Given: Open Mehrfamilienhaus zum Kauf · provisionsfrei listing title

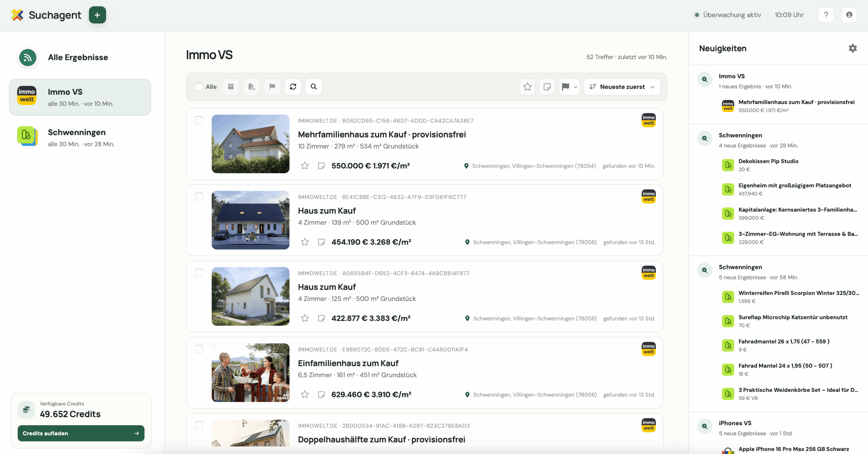Looking at the screenshot, I should click(382, 135).
